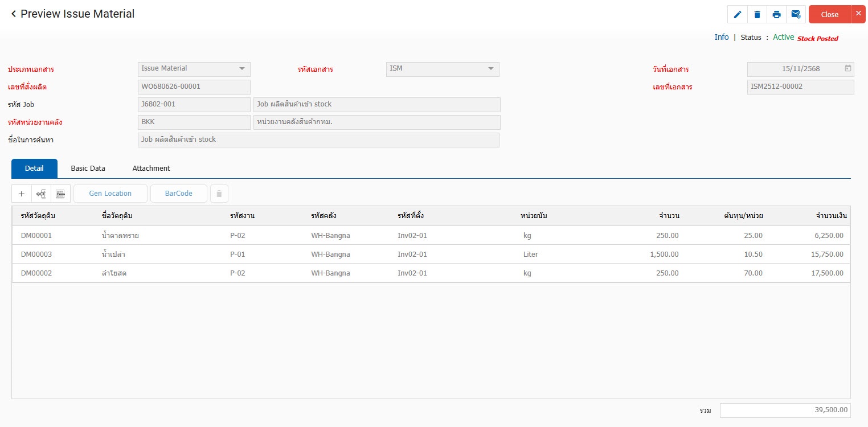Open the ISM document code dropdown
Image resolution: width=868 pixels, height=427 pixels.
coord(490,69)
